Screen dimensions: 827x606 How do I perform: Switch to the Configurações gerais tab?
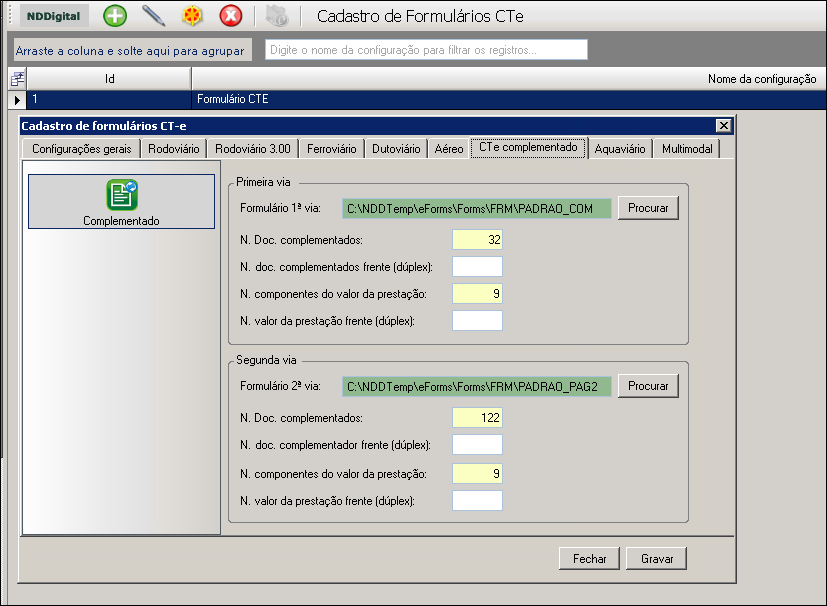pos(81,149)
